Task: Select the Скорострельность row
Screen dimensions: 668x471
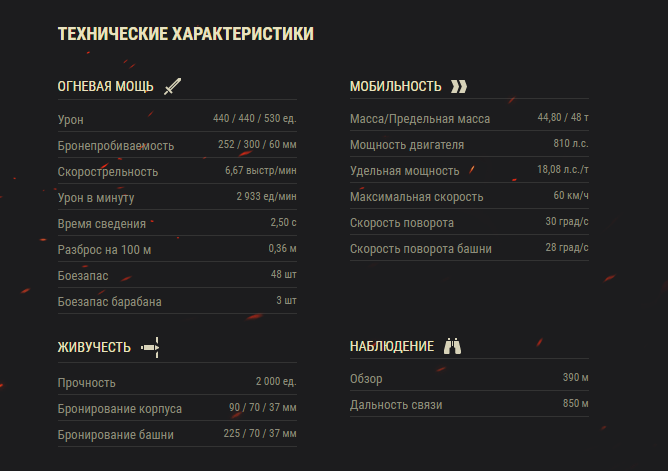Action: tap(177, 171)
